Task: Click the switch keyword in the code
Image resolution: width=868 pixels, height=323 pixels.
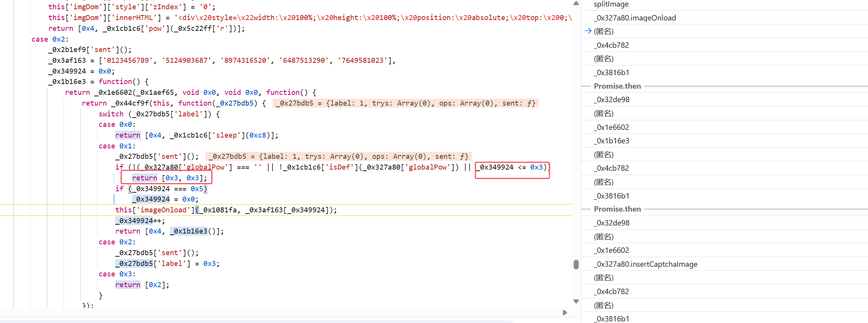Action: 111,114
